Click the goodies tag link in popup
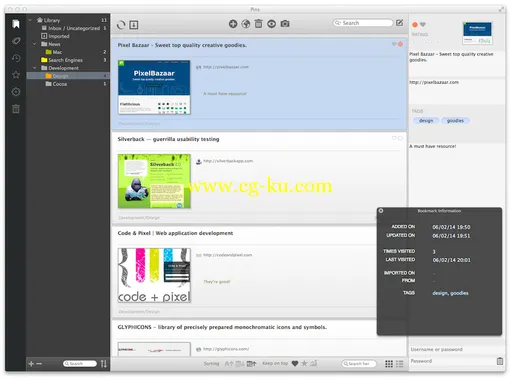512x380 pixels. [x=459, y=293]
